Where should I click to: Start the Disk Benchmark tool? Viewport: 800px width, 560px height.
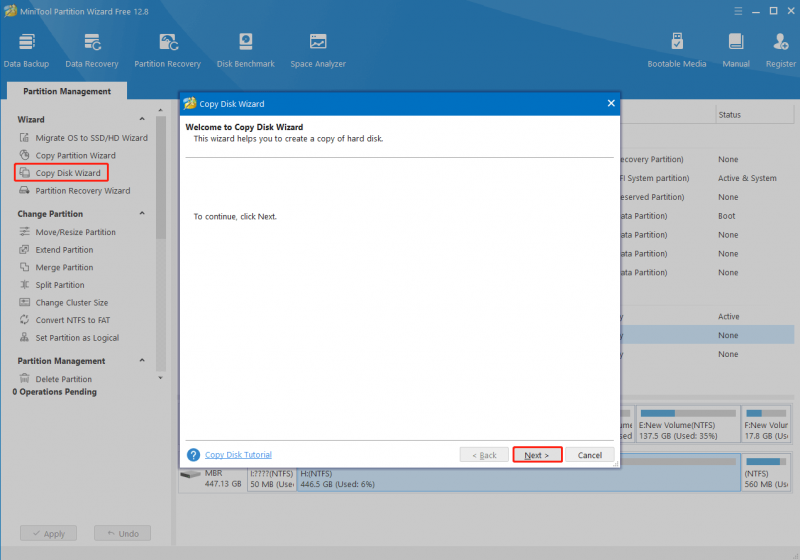(x=245, y=50)
